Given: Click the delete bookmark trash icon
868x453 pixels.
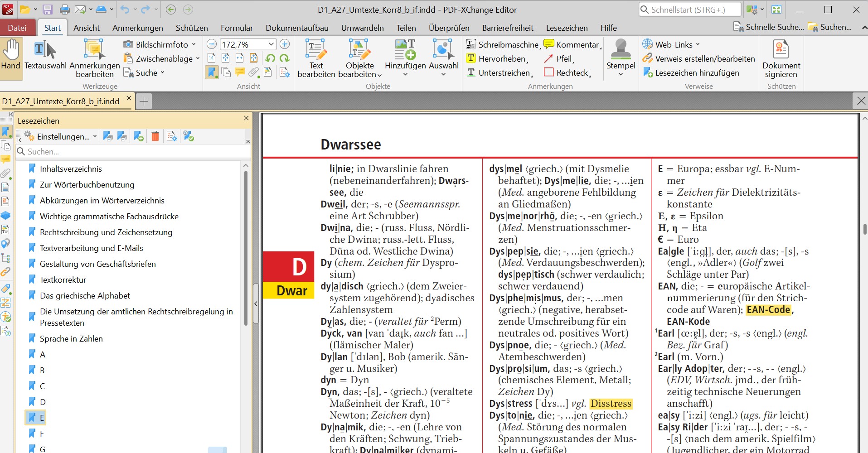Looking at the screenshot, I should 155,136.
